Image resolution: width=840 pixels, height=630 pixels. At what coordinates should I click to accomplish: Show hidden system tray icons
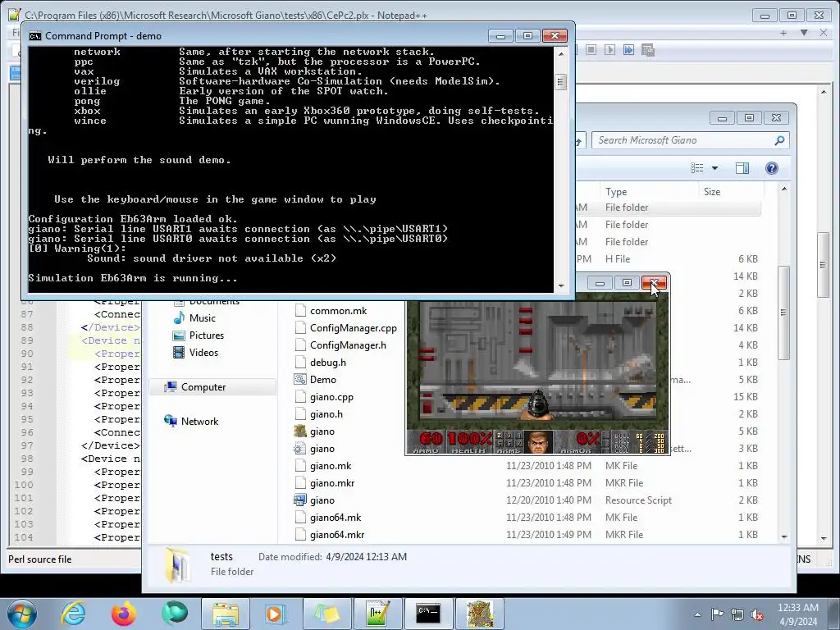(697, 615)
